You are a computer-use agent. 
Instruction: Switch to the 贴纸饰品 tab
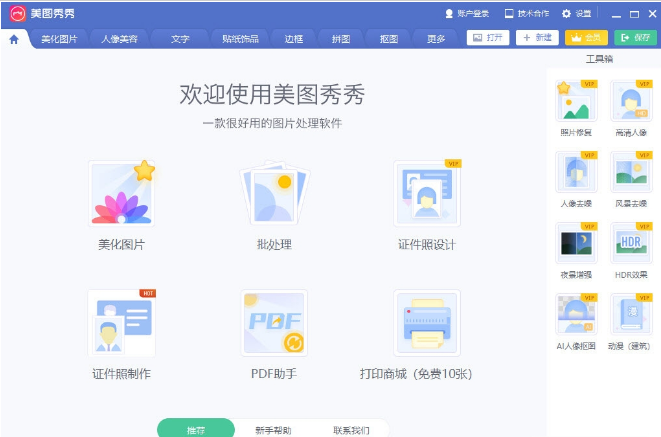240,39
